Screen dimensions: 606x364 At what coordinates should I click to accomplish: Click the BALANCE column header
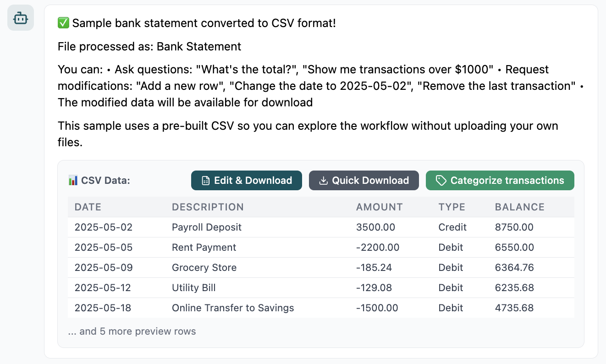(519, 207)
